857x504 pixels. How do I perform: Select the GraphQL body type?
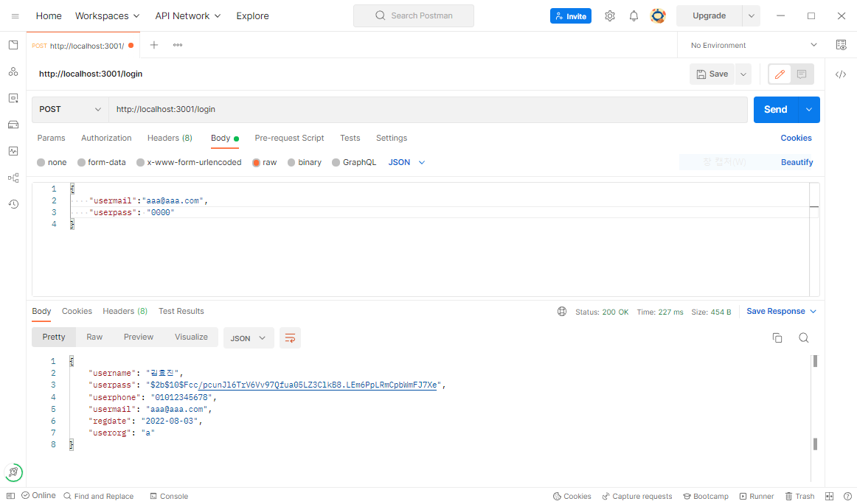point(353,162)
